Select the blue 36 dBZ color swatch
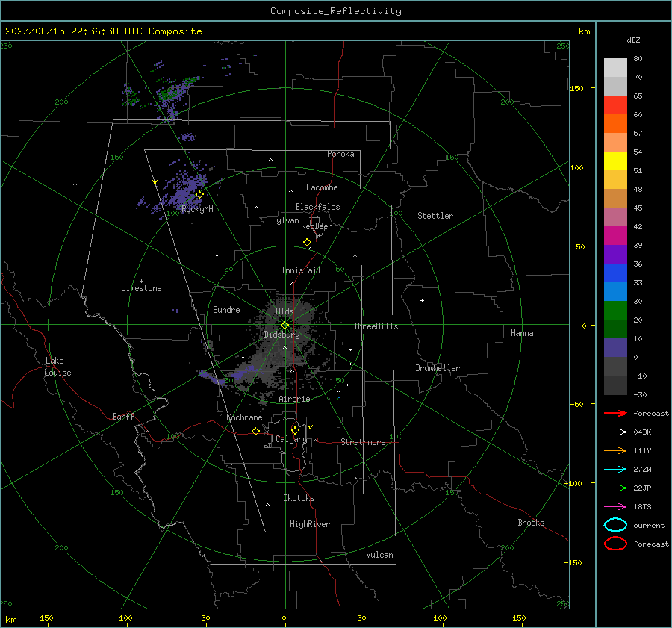Viewport: 672px width, 628px height. coord(615,273)
